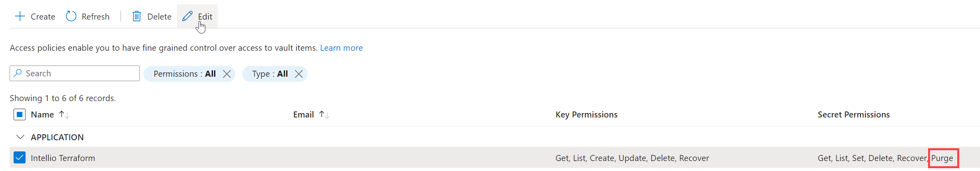The height and width of the screenshot is (171, 980).
Task: Select the Intellio Terraform policy name
Action: [63, 158]
